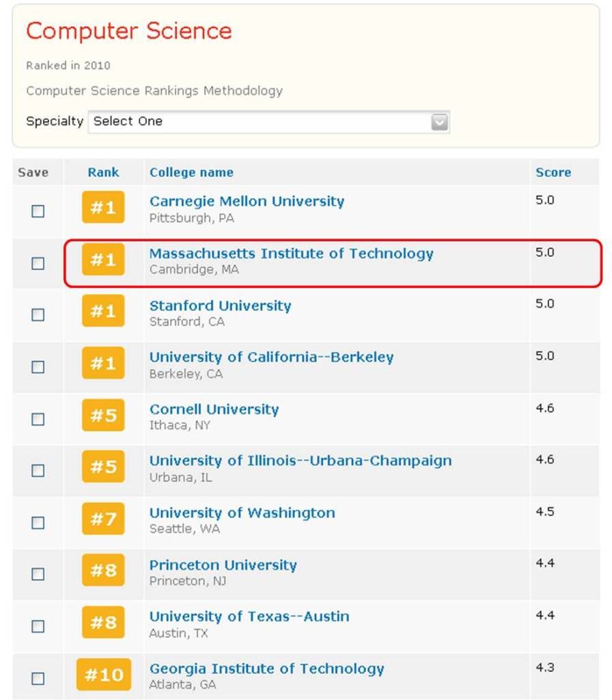Visit University of Illinois--Urbana-Champaign page
Viewport: 612px width, 700px height.
300,461
